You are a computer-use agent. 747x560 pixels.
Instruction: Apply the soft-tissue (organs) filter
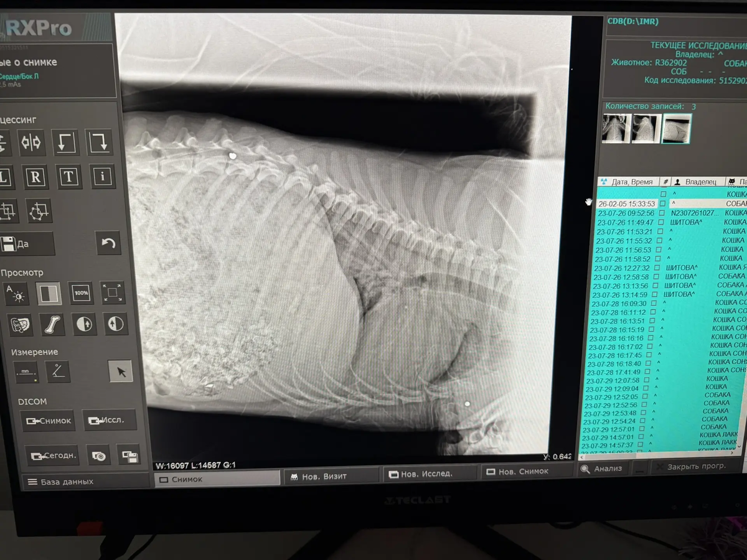pyautogui.click(x=20, y=324)
